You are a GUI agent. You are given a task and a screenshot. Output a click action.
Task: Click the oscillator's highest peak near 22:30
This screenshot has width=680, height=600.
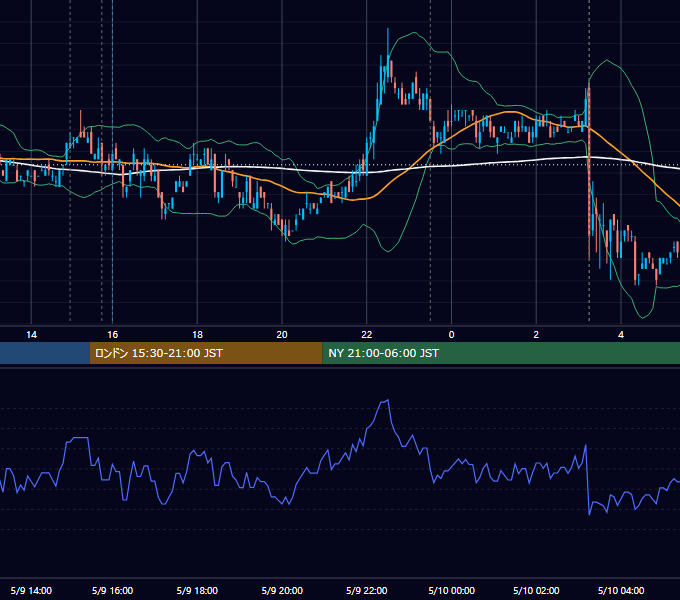(x=387, y=400)
